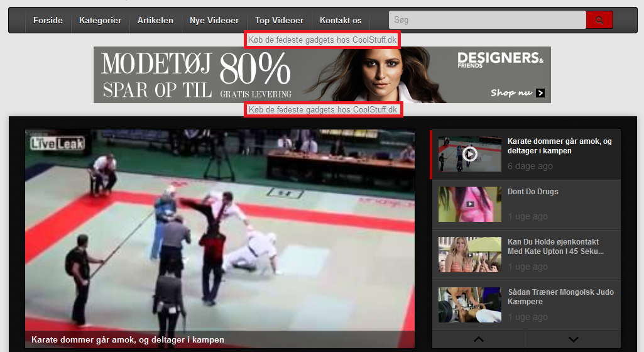The image size is (644, 352).
Task: Select 'Dont Do Drugs' video thumbnail
Action: tap(469, 204)
